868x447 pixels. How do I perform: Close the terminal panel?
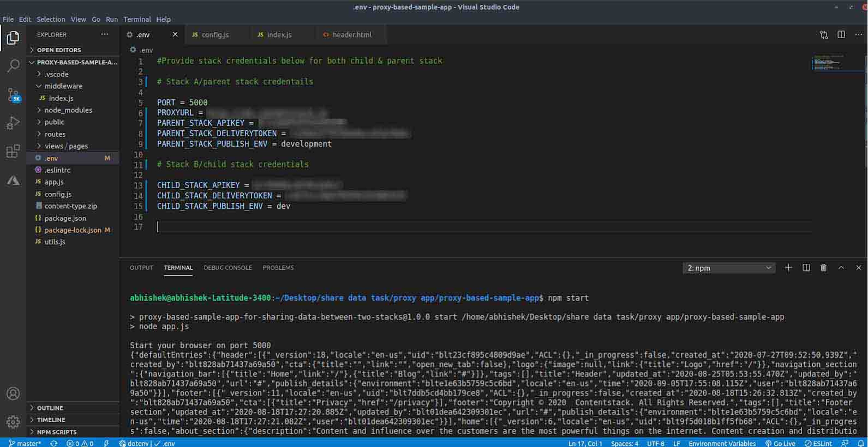coord(859,268)
